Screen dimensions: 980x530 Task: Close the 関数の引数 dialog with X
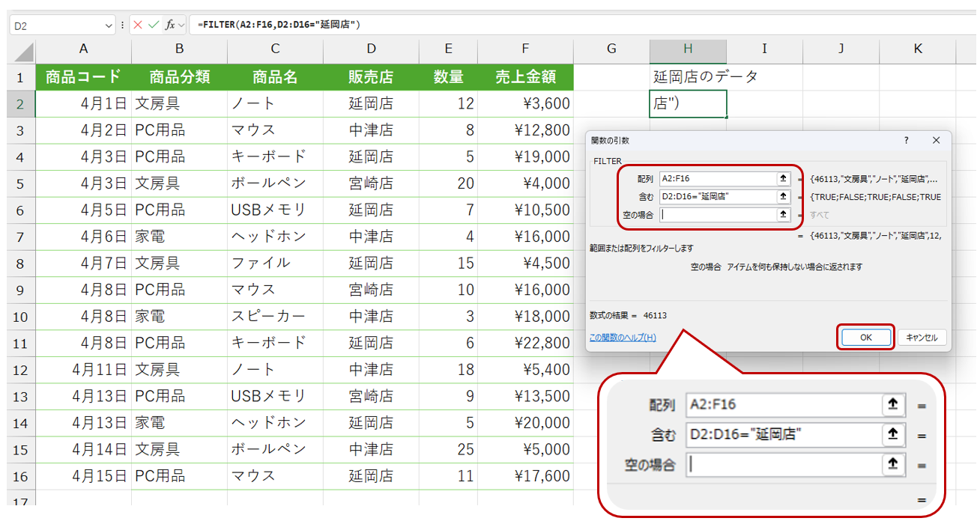pos(936,140)
